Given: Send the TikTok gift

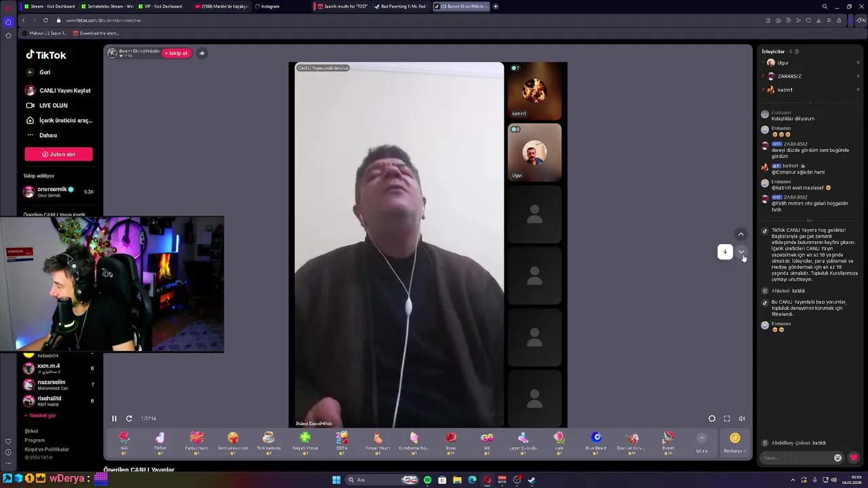Looking at the screenshot, I should [160, 442].
